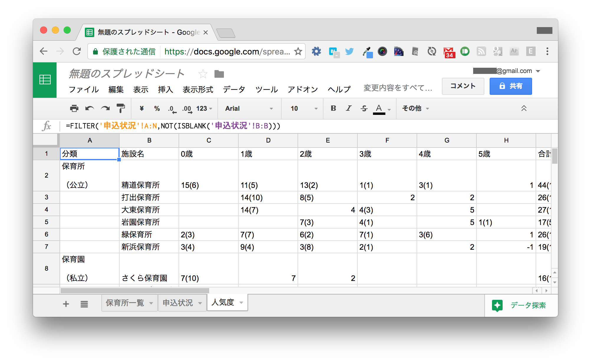Click the horizontal scrollbar thumb
Image resolution: width=591 pixels, height=364 pixels.
135,291
